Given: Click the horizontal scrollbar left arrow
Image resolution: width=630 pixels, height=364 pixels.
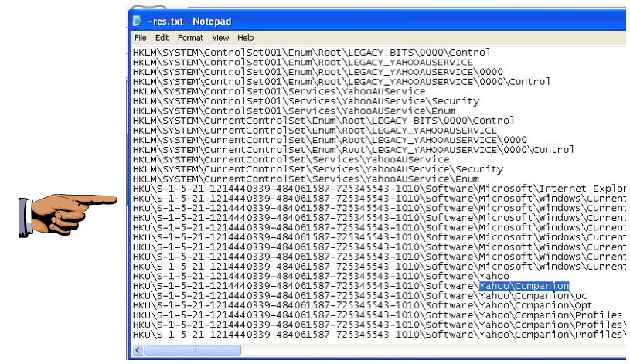Looking at the screenshot, I should pos(138,350).
